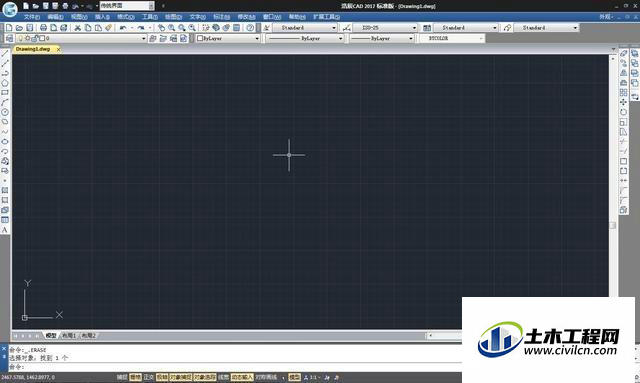Image resolution: width=640 pixels, height=383 pixels.
Task: Select the Spline tool in draw toolbar
Action: pyautogui.click(x=5, y=132)
